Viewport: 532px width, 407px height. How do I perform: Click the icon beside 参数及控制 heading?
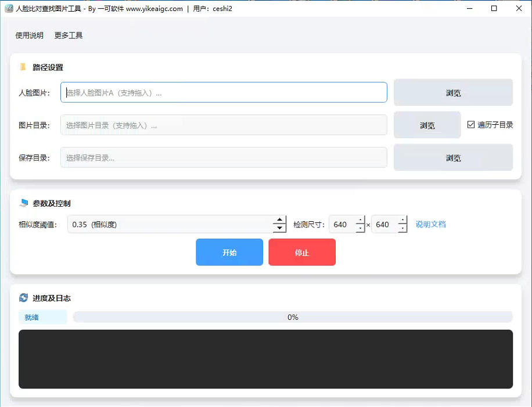(x=23, y=203)
